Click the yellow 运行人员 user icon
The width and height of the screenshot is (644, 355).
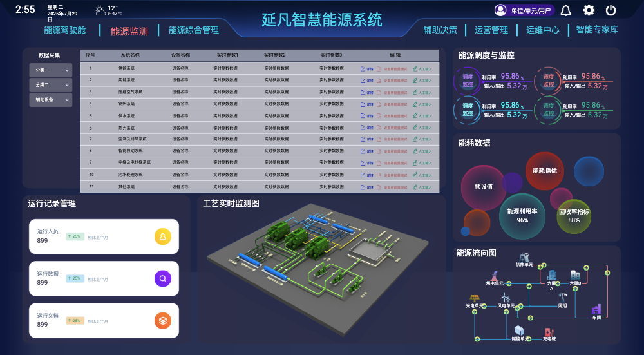(x=163, y=236)
